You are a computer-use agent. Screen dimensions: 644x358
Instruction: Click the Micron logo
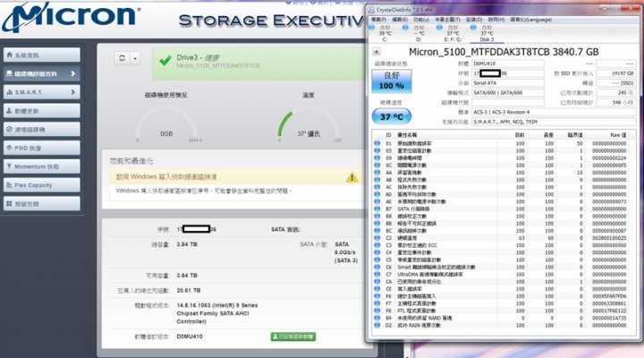click(x=71, y=16)
